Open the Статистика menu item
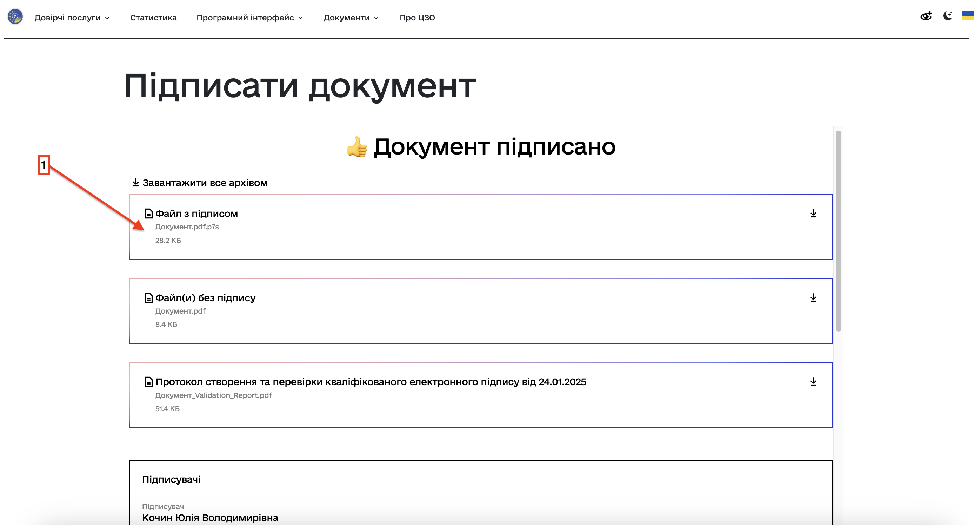The width and height of the screenshot is (980, 525). [153, 18]
